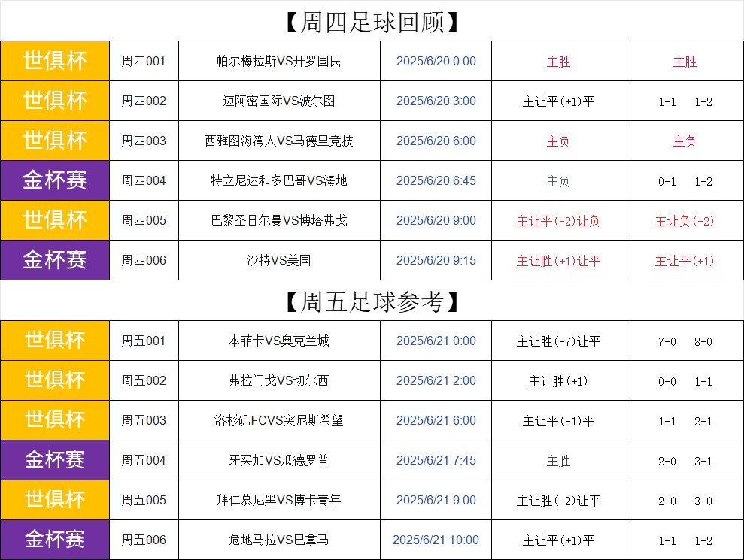Select 特立尼达和多巴哥VS海地 match cell

coord(279,180)
